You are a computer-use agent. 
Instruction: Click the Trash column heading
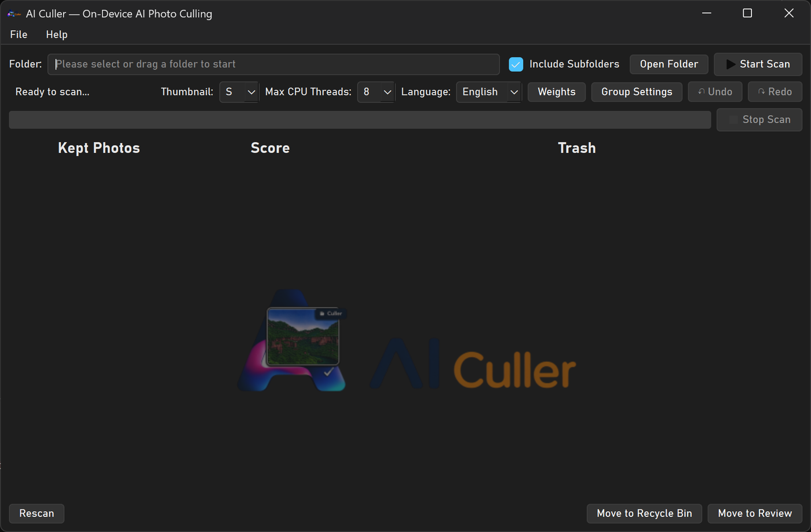pyautogui.click(x=577, y=148)
